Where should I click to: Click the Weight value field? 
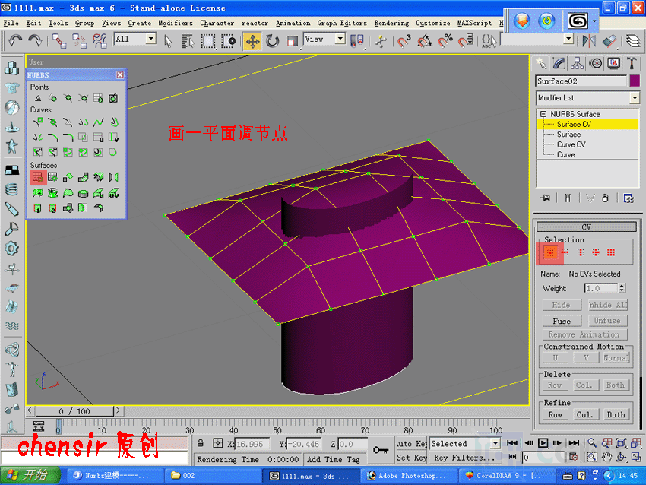[x=601, y=288]
